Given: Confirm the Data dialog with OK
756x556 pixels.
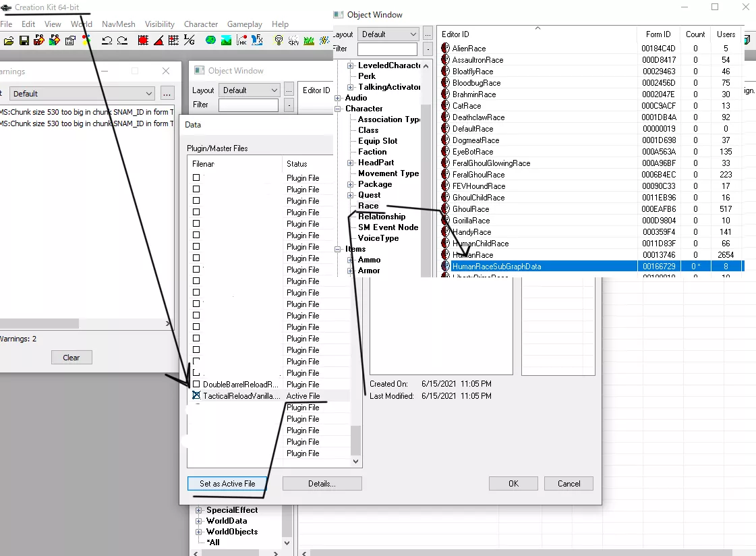Looking at the screenshot, I should point(513,484).
